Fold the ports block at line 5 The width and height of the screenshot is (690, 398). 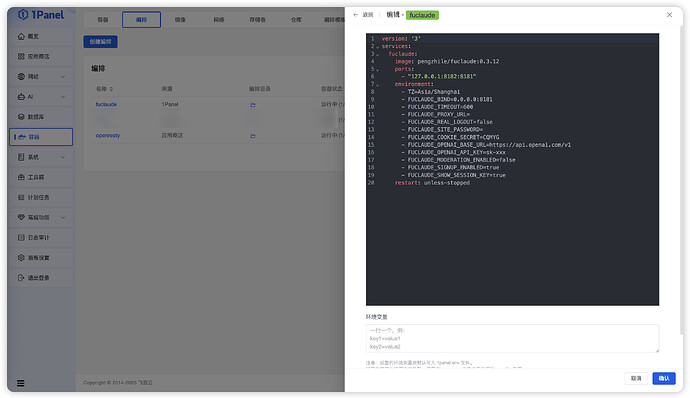(x=378, y=70)
